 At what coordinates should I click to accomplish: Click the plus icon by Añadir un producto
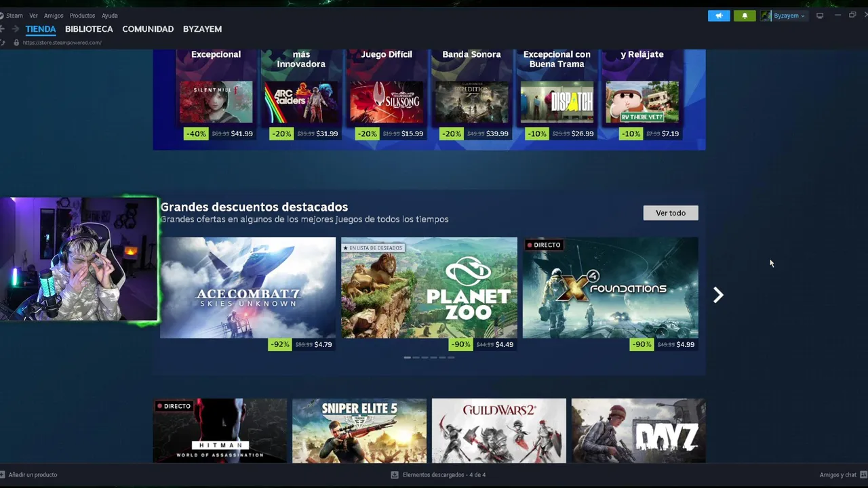pos(3,474)
